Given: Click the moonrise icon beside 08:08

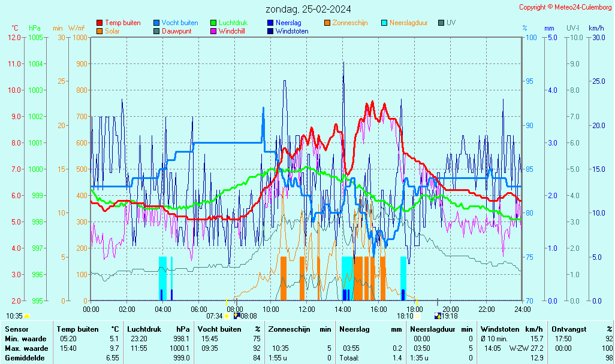Looking at the screenshot, I should (x=237, y=316).
